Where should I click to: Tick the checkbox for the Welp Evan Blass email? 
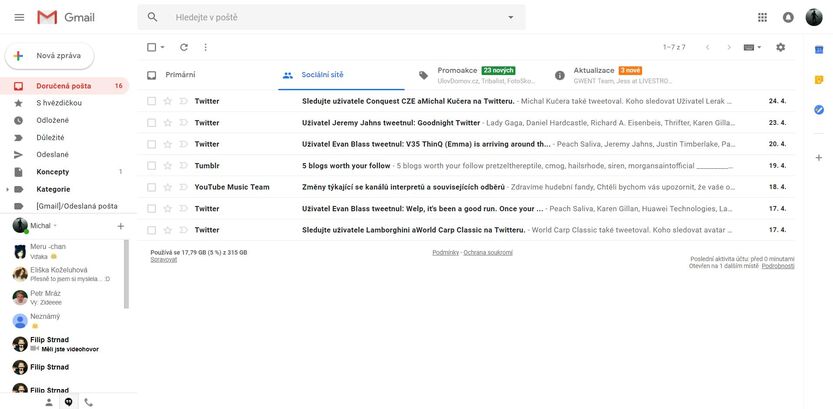151,209
